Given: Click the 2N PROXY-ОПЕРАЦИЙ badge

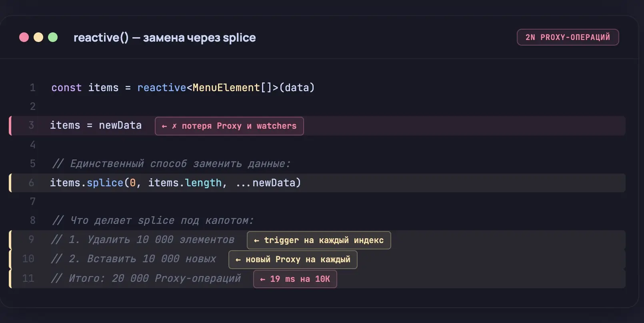Looking at the screenshot, I should [x=568, y=37].
